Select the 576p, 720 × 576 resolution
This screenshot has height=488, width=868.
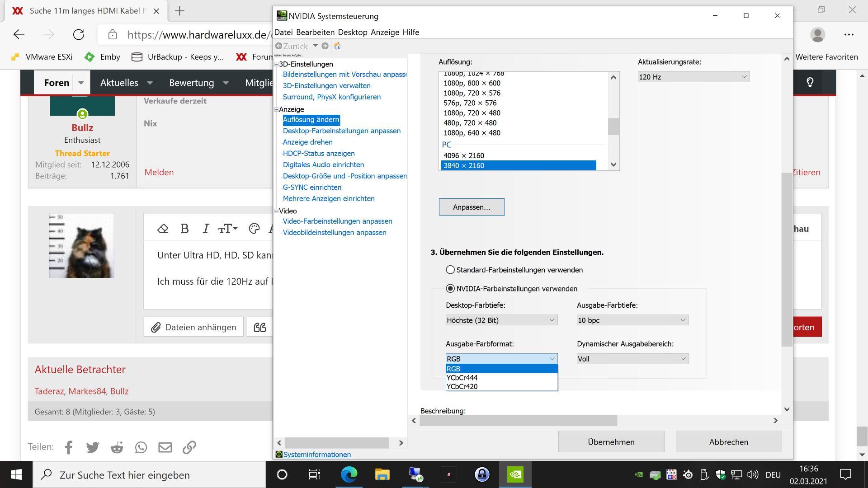(518, 103)
